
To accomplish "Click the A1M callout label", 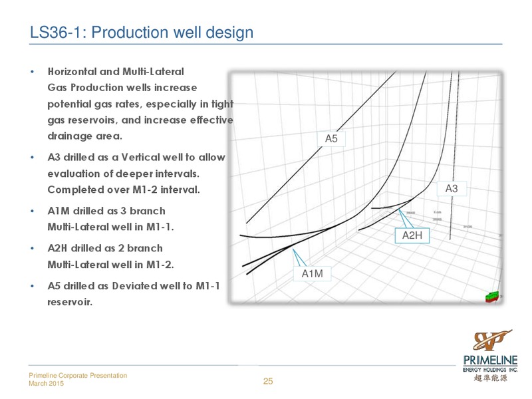I will coord(312,273).
